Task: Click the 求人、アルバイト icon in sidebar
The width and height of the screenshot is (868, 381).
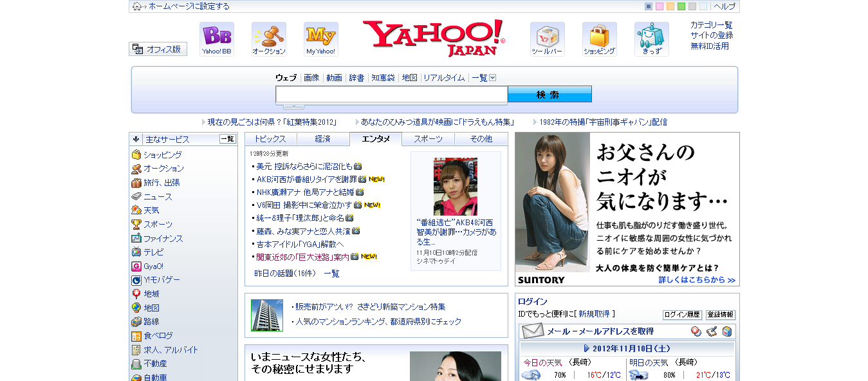Action: tap(136, 349)
